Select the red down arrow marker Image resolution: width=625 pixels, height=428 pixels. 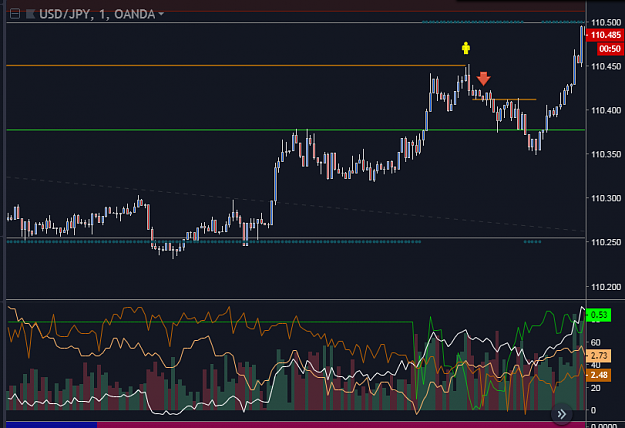[x=483, y=79]
